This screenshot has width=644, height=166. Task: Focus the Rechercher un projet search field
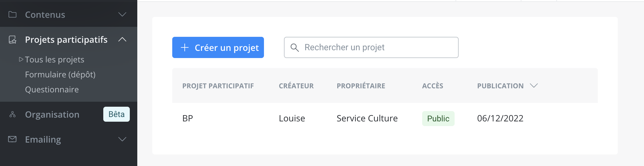click(x=371, y=47)
